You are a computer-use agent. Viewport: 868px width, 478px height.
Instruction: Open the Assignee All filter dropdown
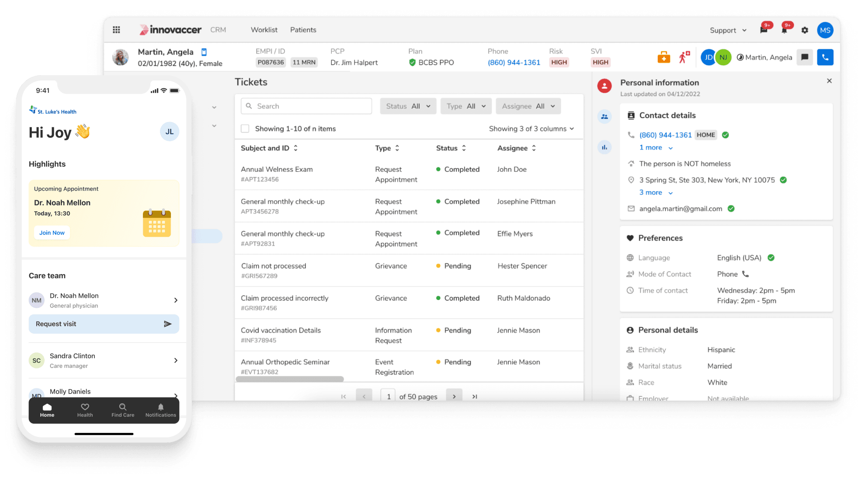[528, 106]
